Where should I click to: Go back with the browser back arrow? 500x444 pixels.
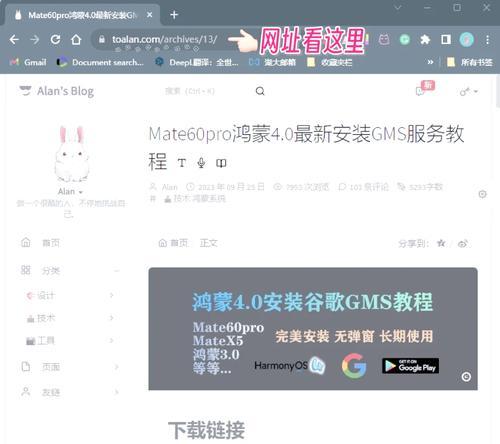click(x=14, y=40)
